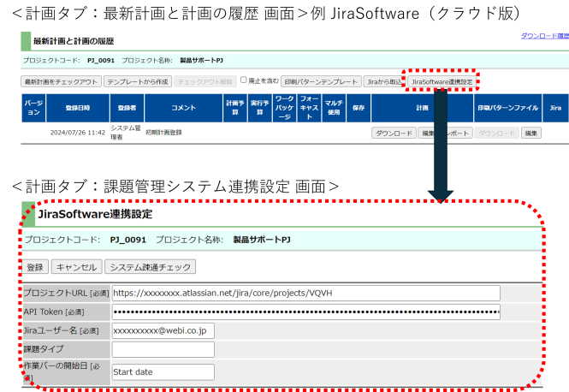Click the 最新計画と計画の履歴 heading
The image size is (569, 392).
74,41
